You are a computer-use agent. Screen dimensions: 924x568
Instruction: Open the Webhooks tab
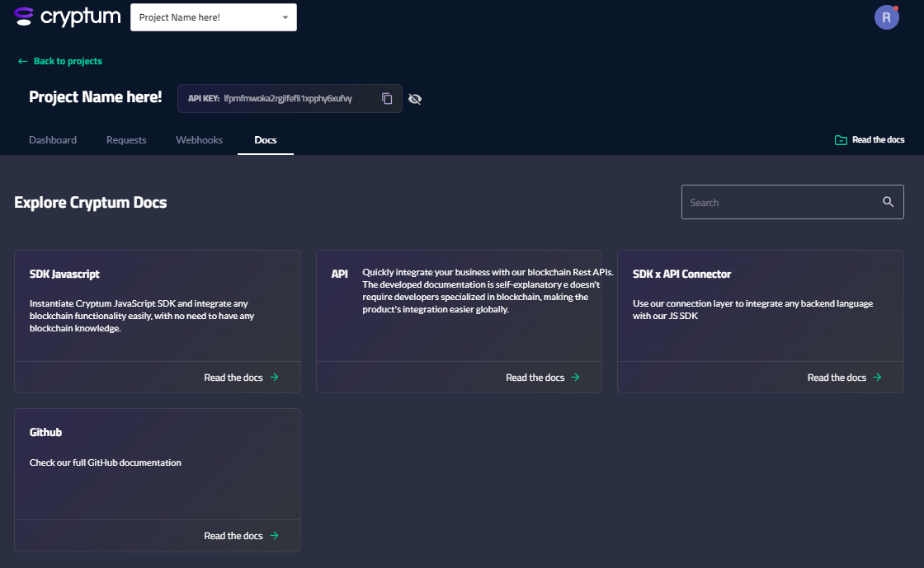tap(199, 140)
